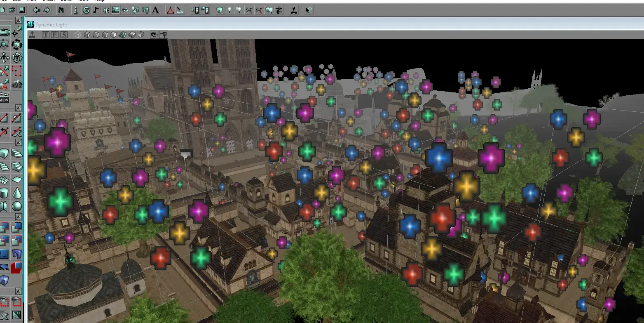The height and width of the screenshot is (323, 644).
Task: Add a static mesh (purple arch icon)
Action: pyautogui.click(x=17, y=253)
